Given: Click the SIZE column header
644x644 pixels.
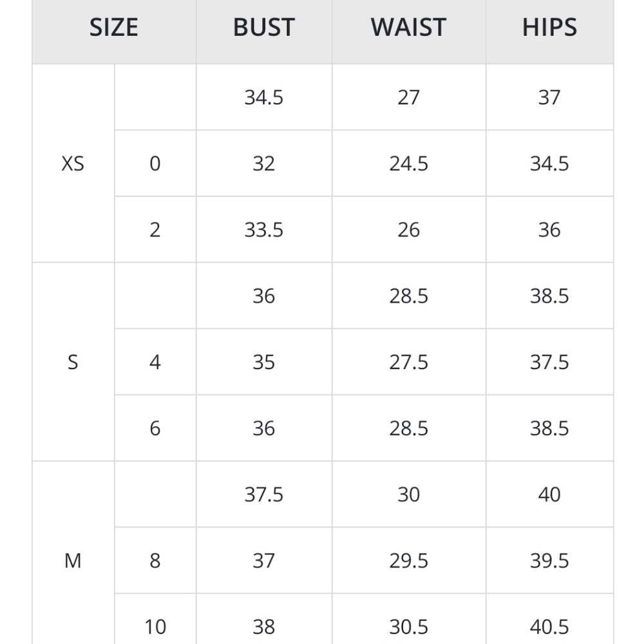Looking at the screenshot, I should (x=114, y=27).
